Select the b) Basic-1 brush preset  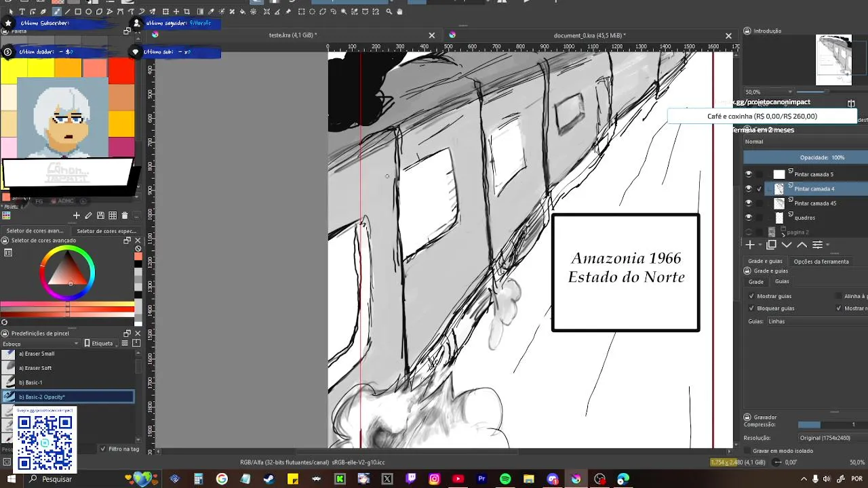click(x=68, y=382)
